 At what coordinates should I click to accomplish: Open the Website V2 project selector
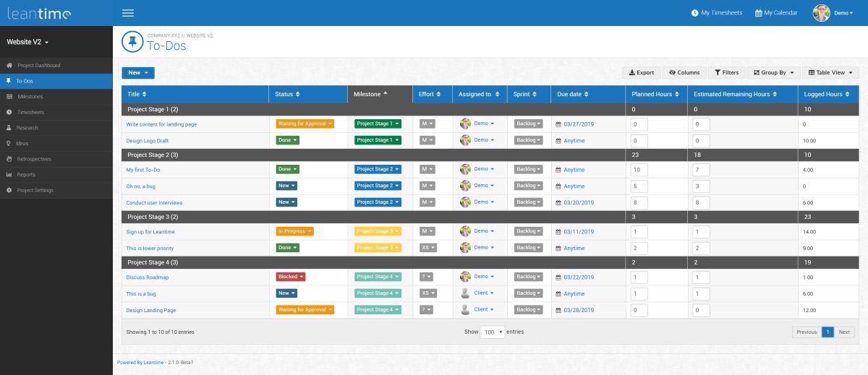pos(27,42)
